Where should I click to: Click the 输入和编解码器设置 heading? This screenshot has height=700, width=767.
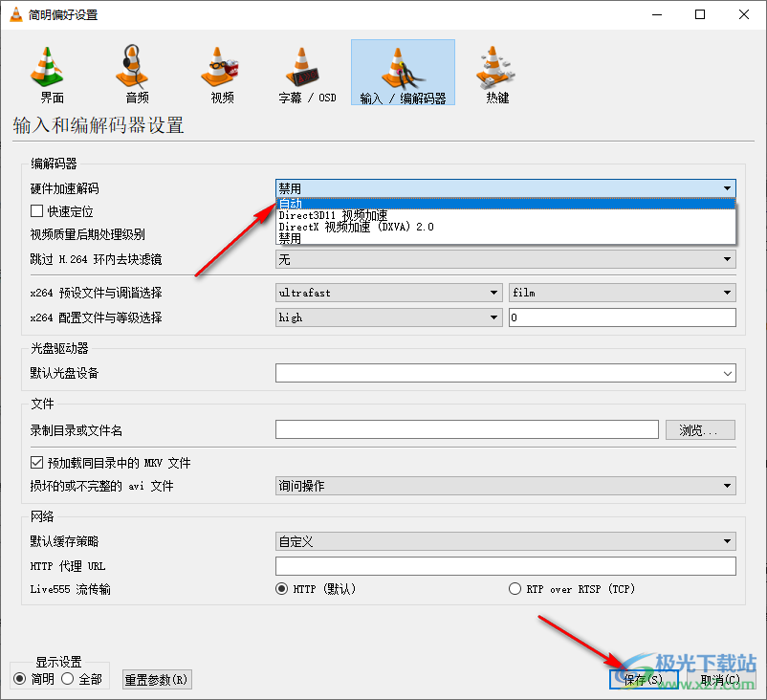(99, 125)
